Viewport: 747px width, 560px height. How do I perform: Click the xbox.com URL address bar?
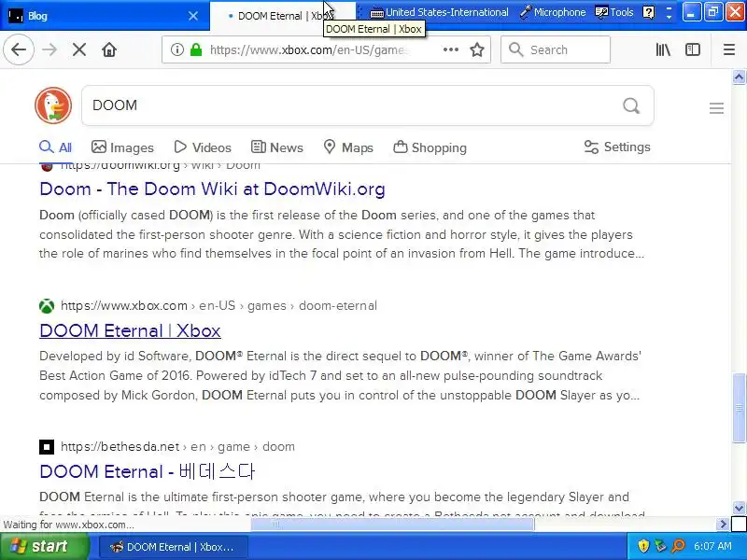(309, 49)
